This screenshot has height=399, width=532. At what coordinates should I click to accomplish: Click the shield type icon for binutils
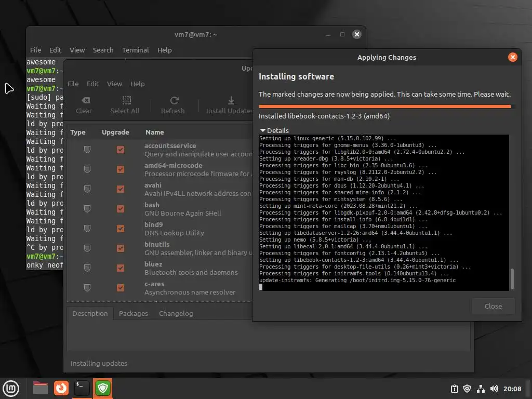coord(87,248)
